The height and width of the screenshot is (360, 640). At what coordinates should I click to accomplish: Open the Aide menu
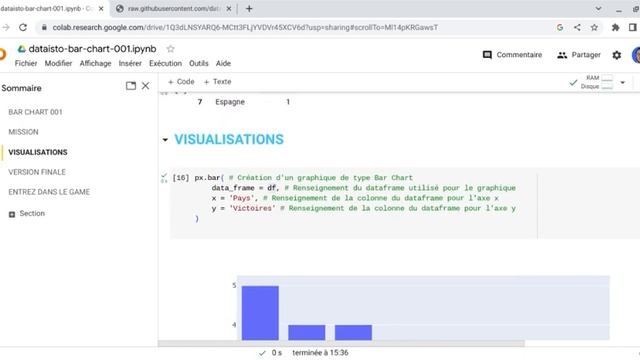tap(223, 63)
